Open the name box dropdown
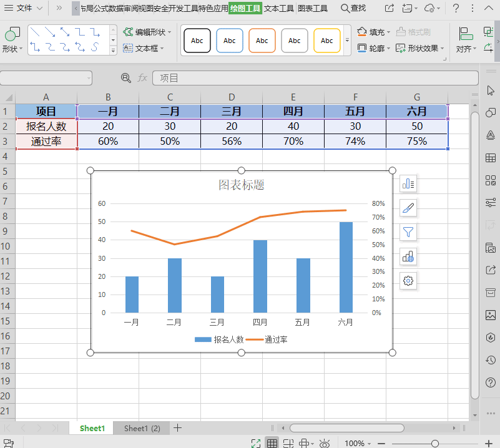Image resolution: width=500 pixels, height=448 pixels. tap(89, 78)
